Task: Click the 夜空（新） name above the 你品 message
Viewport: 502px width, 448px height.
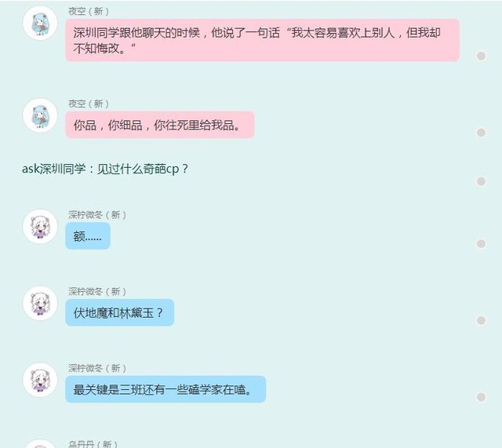Action: tap(89, 104)
